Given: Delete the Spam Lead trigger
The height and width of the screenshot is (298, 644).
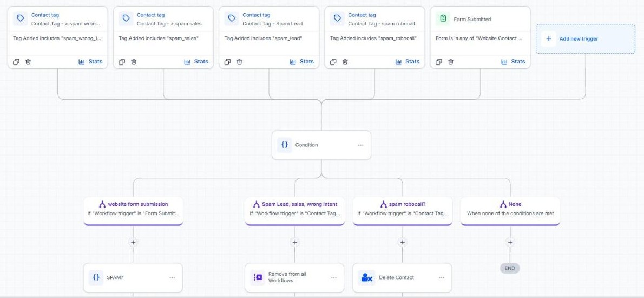Looking at the screenshot, I should coord(239,62).
